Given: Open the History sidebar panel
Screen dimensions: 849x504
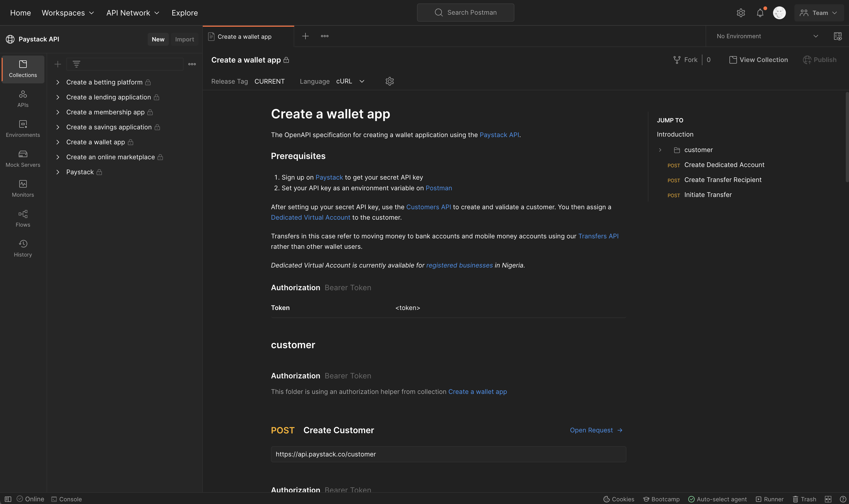Looking at the screenshot, I should click(23, 248).
